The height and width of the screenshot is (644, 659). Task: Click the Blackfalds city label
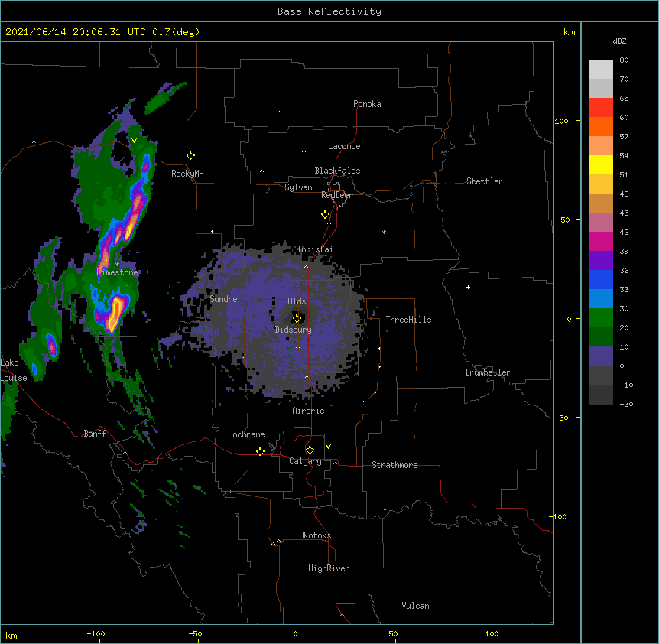(x=337, y=171)
